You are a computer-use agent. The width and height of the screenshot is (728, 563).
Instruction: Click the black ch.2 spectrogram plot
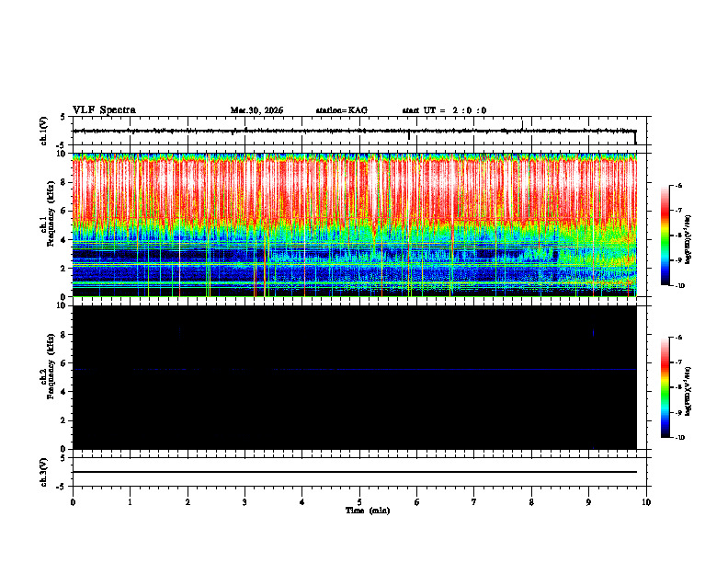[x=355, y=377]
